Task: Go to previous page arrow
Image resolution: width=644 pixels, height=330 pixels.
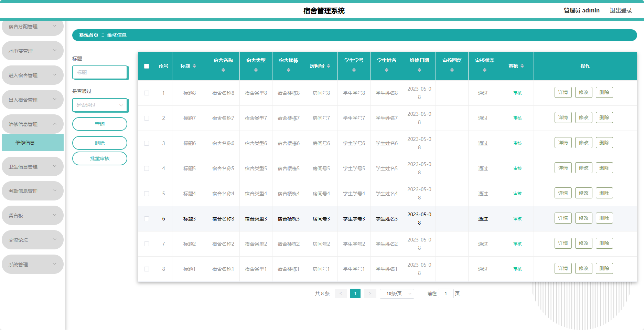Action: [x=341, y=293]
